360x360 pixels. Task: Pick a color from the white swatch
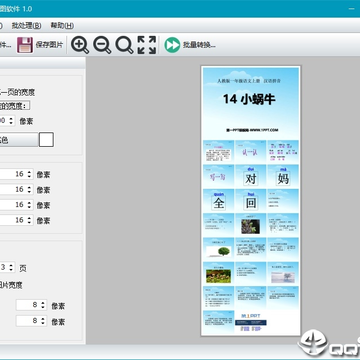click(x=46, y=140)
